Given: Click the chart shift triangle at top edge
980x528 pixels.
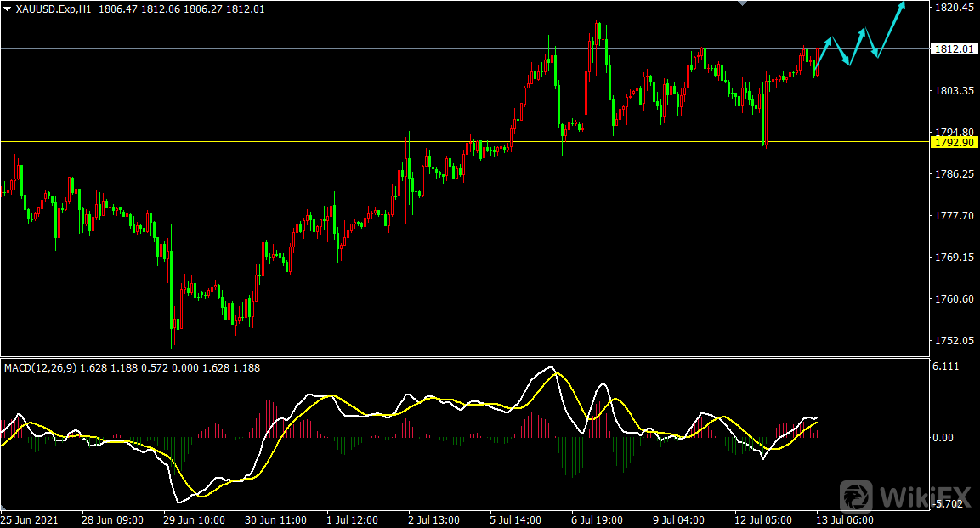Looking at the screenshot, I should tap(743, 3).
